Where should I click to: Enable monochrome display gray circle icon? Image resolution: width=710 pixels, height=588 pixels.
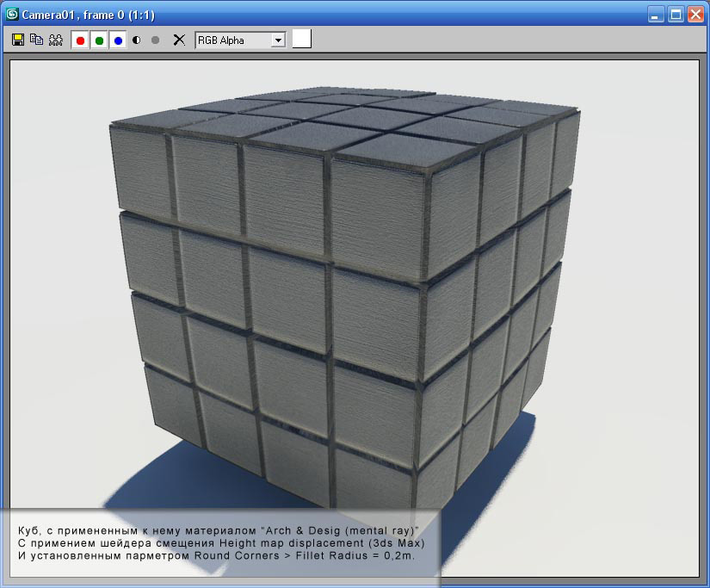click(156, 40)
